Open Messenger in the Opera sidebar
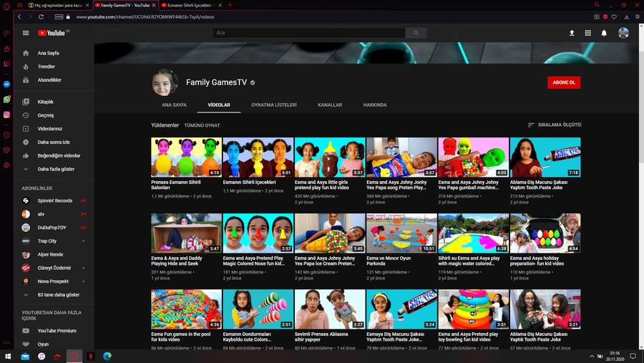Viewport: 644px width, 363px height. pos(6,84)
